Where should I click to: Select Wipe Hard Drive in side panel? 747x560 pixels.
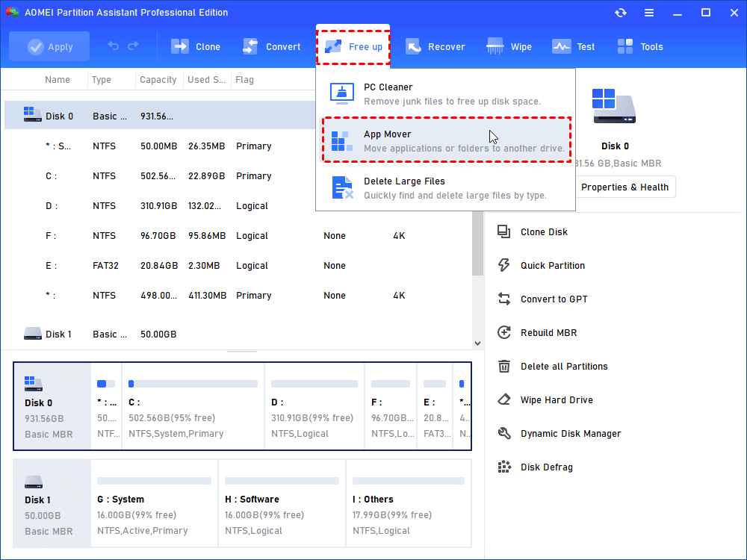pyautogui.click(x=556, y=400)
